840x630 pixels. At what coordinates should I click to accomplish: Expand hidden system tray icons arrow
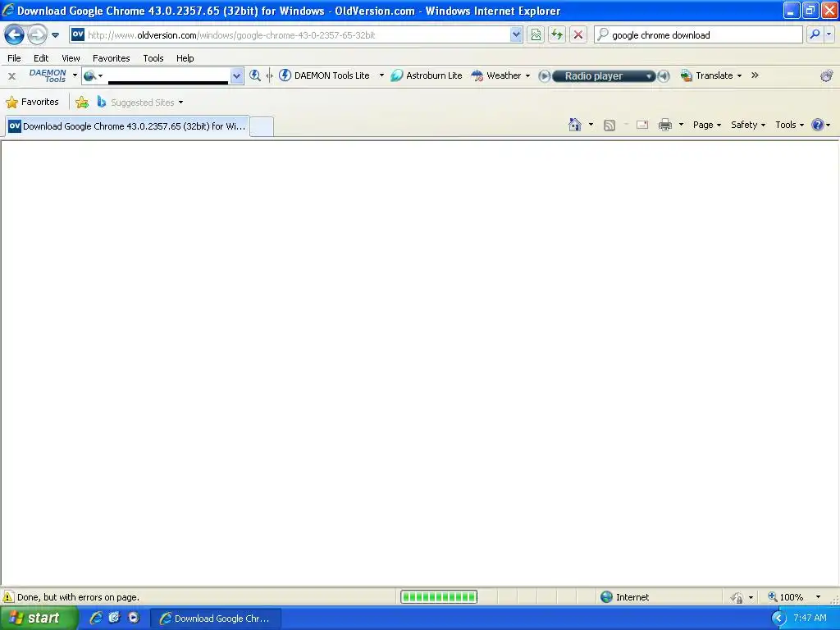coord(778,619)
